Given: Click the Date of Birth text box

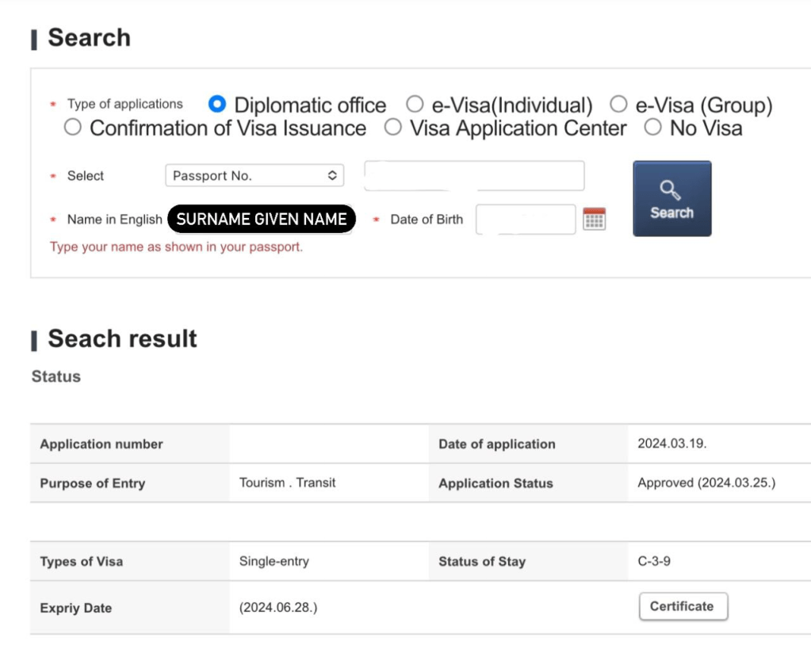Looking at the screenshot, I should coord(525,220).
